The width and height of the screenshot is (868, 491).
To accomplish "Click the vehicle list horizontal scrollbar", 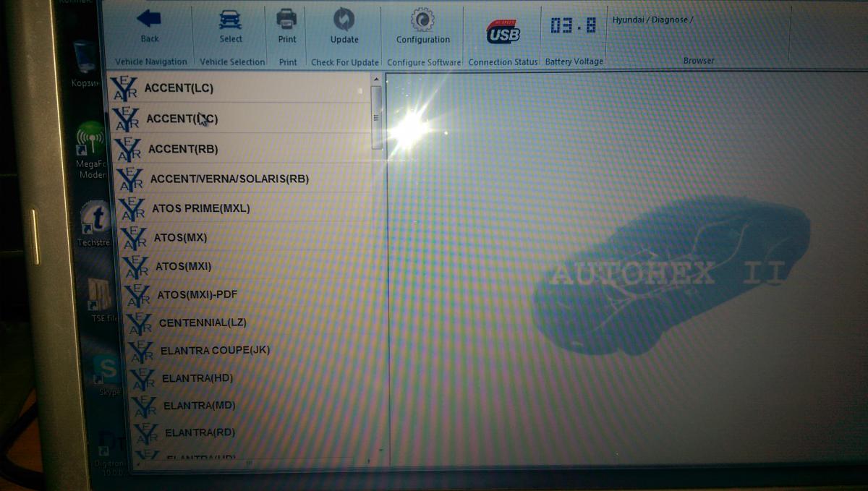I will [x=252, y=464].
